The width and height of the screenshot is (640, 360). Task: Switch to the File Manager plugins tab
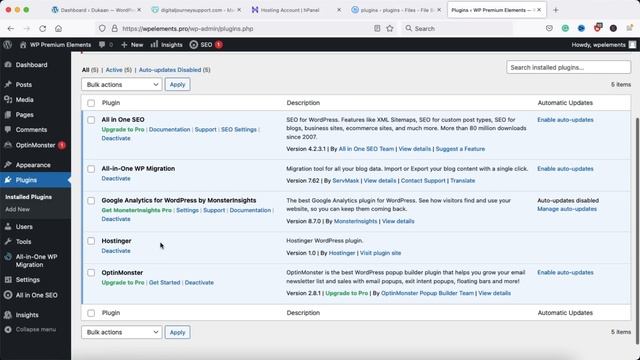396,10
